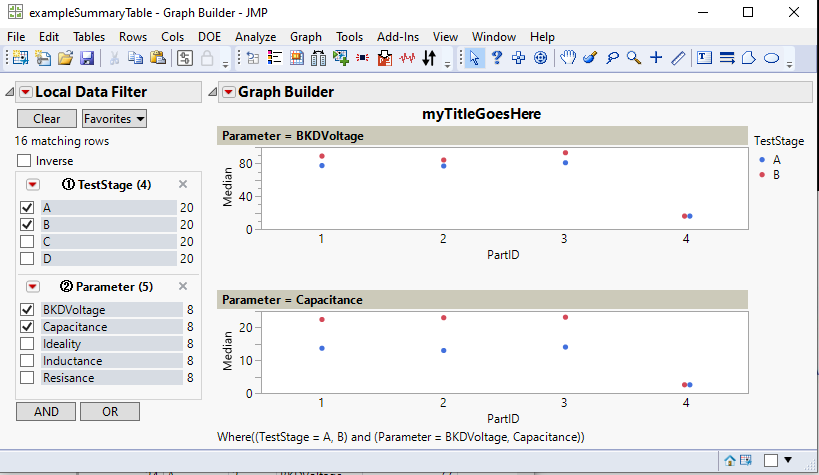Click the Clear button
The height and width of the screenshot is (475, 819).
click(x=47, y=119)
